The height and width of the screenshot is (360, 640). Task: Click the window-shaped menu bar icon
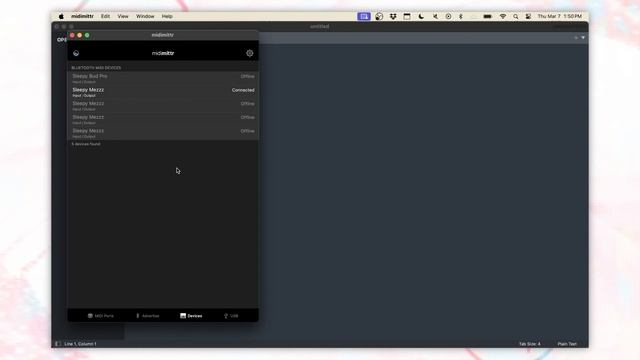point(407,16)
